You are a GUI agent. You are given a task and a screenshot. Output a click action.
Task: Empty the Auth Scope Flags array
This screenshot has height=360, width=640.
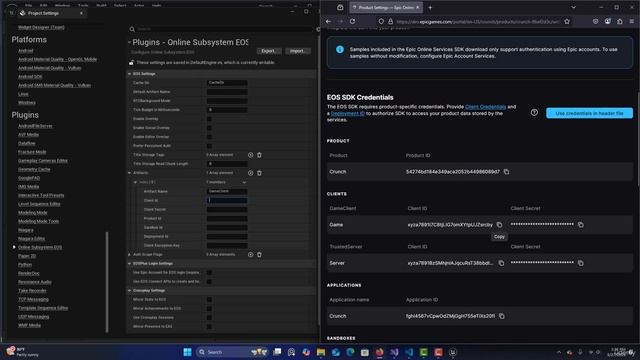(x=259, y=255)
